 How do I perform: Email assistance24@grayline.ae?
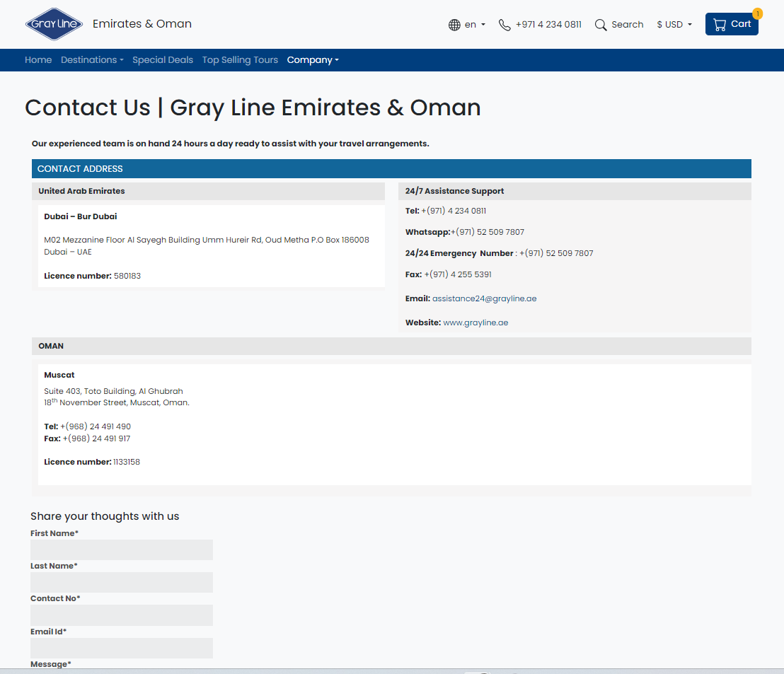(x=484, y=298)
